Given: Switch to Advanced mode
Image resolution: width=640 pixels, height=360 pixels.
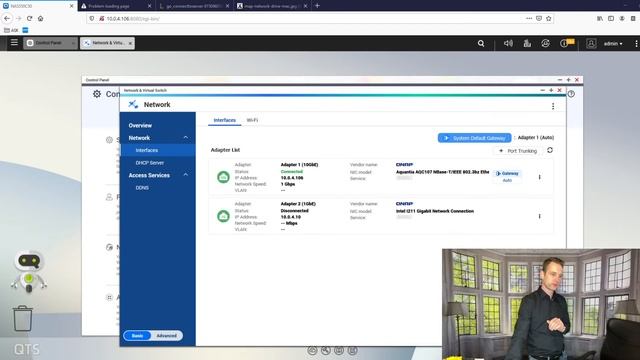Looking at the screenshot, I should tap(167, 336).
